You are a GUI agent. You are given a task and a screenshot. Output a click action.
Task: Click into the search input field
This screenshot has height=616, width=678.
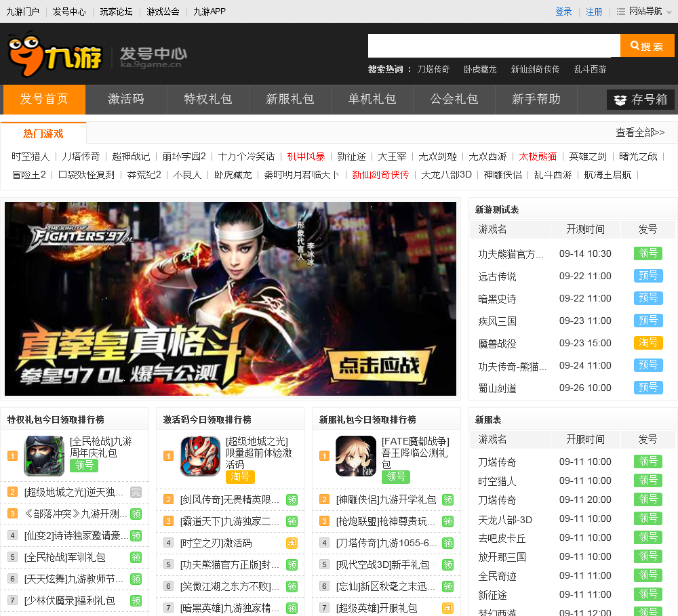(x=494, y=46)
